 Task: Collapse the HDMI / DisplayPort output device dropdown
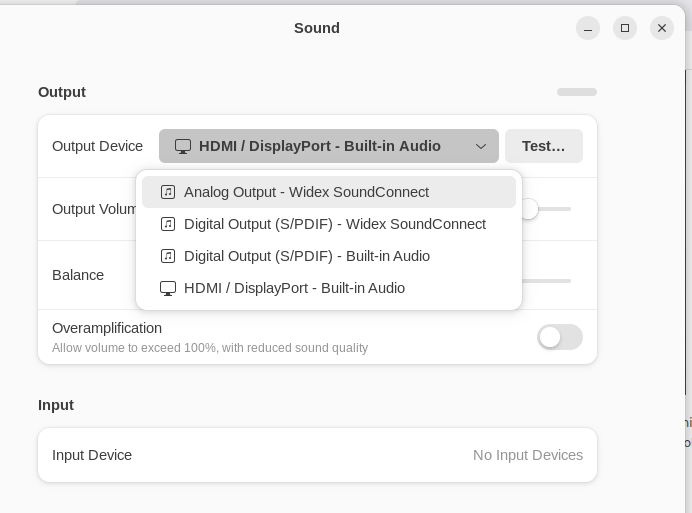click(x=329, y=146)
